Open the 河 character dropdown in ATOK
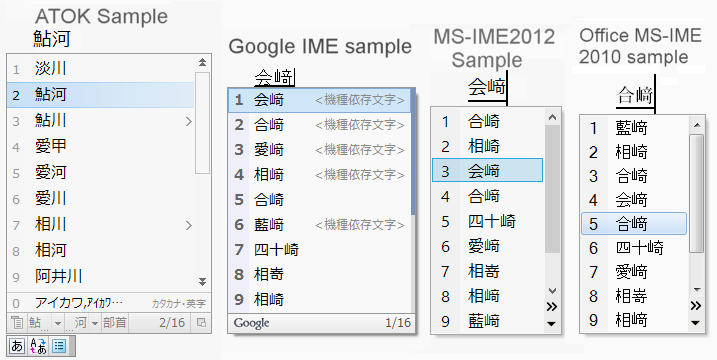 (x=95, y=323)
